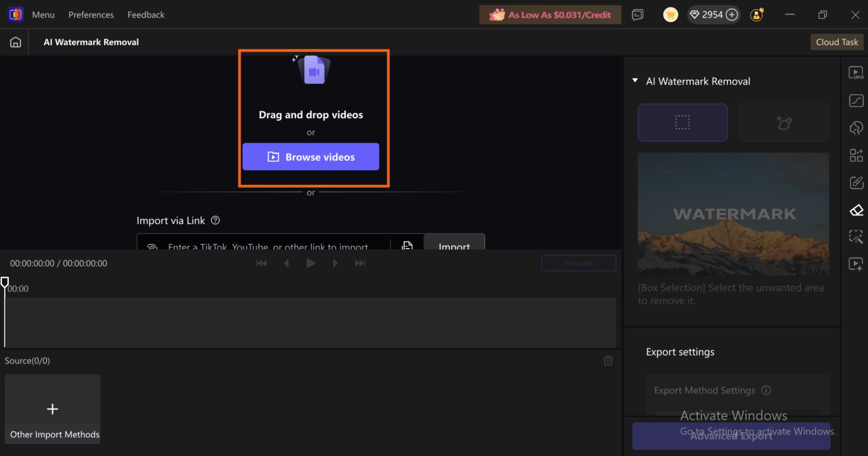Add credits using the plus icon
Screen dimensions: 868x456
click(x=732, y=15)
